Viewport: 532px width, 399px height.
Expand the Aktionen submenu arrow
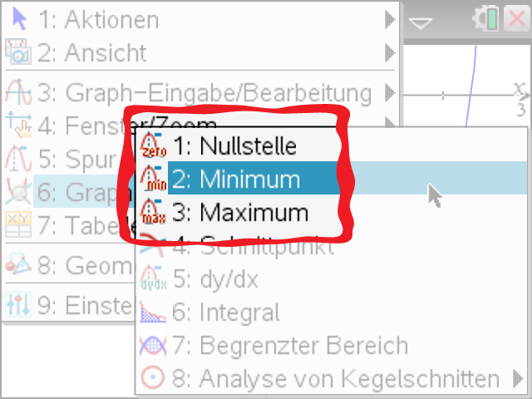[x=390, y=18]
